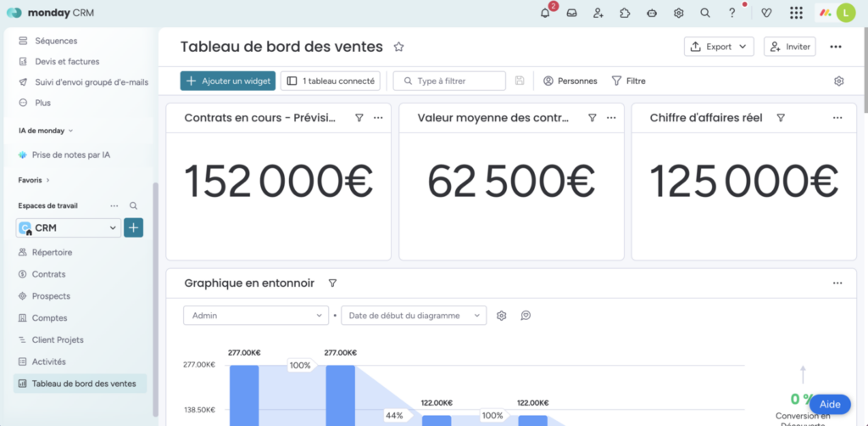
Task: Click the Ajouter un widget button
Action: pyautogui.click(x=228, y=81)
